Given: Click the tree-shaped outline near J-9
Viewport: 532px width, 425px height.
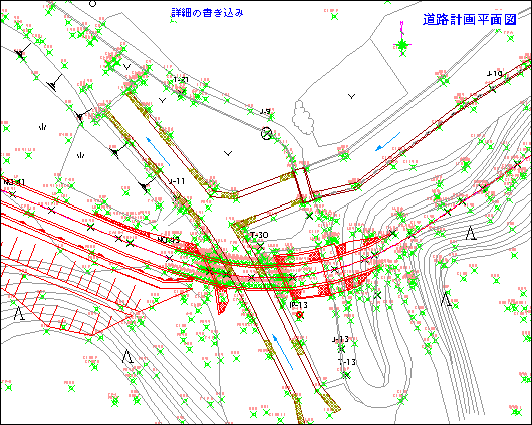Looking at the screenshot, I should pos(303,117).
